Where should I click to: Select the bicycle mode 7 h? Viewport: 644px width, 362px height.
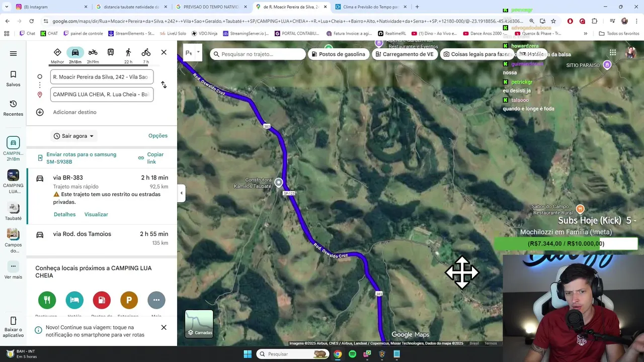click(146, 56)
